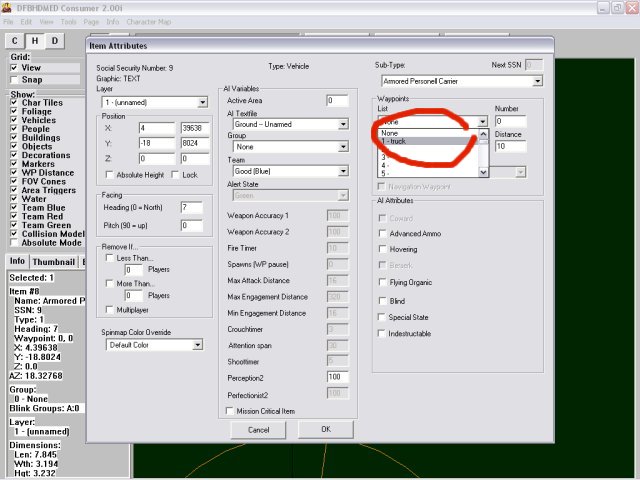This screenshot has height=480, width=640.
Task: Click the H mode toolbar button
Action: [36, 40]
